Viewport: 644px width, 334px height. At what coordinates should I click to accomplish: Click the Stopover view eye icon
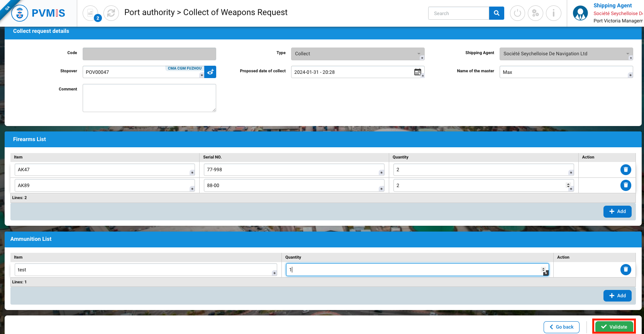pos(210,72)
